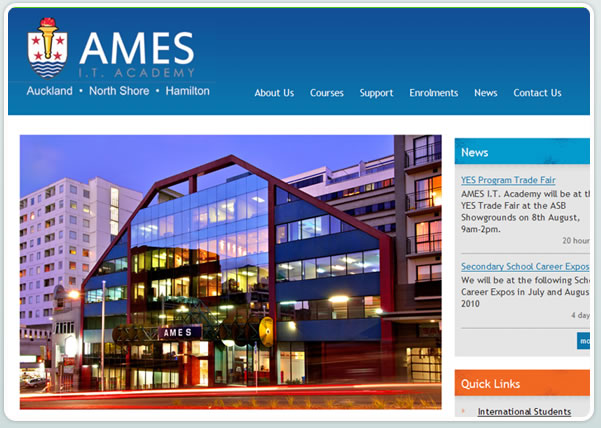Click the Hamilton campus text
Viewport: 601px width, 428px height.
coord(187,91)
